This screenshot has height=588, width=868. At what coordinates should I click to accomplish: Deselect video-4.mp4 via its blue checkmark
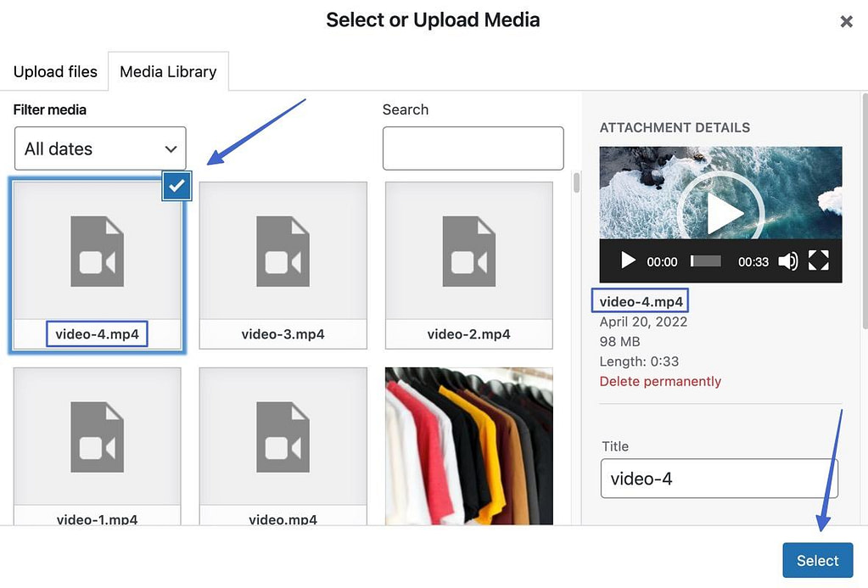click(x=176, y=186)
